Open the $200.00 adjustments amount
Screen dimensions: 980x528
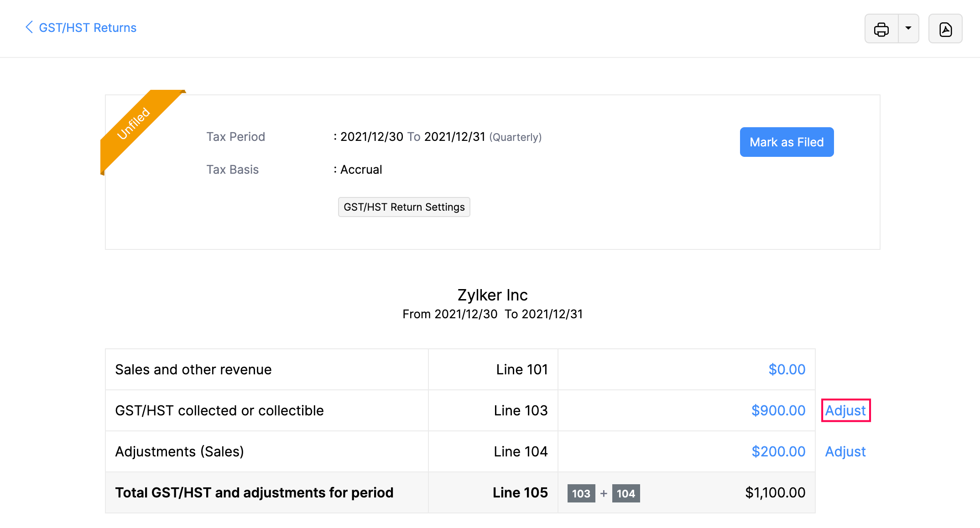point(778,451)
